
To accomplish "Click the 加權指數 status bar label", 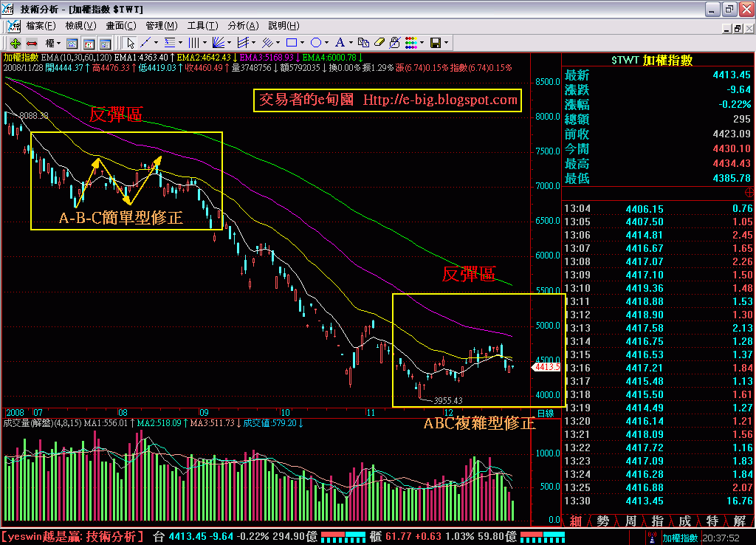I will pyautogui.click(x=680, y=538).
